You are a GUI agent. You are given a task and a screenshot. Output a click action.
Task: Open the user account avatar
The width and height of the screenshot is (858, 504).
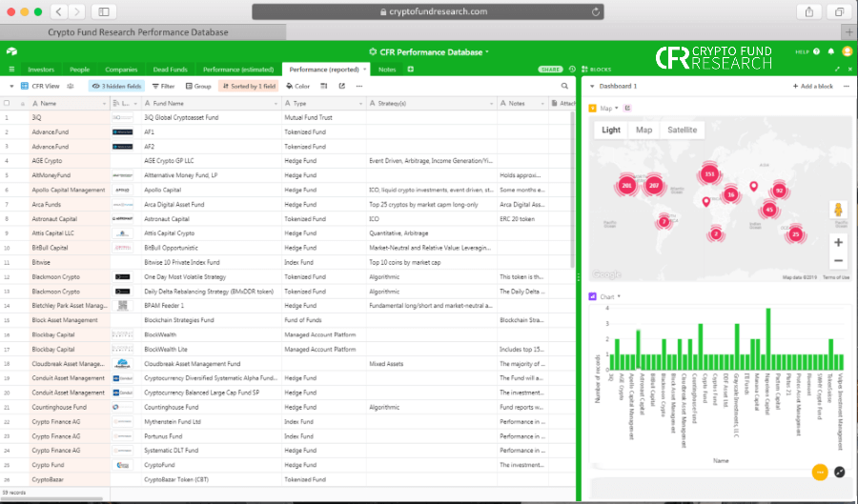point(848,51)
